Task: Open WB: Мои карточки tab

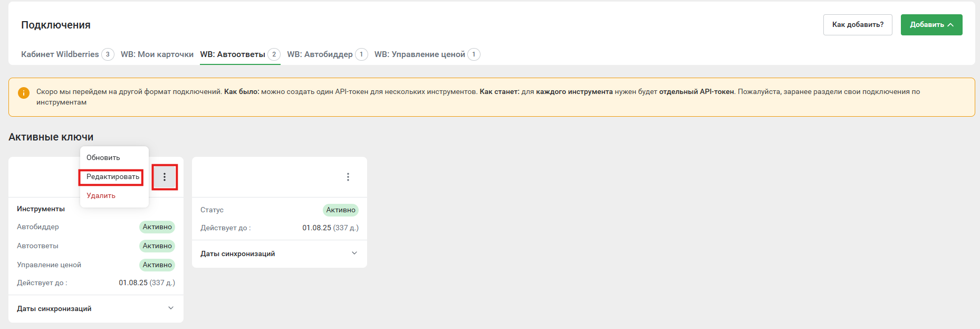Action: [157, 54]
